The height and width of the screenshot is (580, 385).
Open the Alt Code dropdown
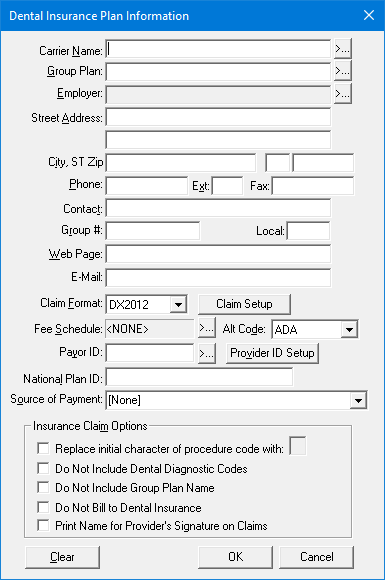pyautogui.click(x=349, y=329)
